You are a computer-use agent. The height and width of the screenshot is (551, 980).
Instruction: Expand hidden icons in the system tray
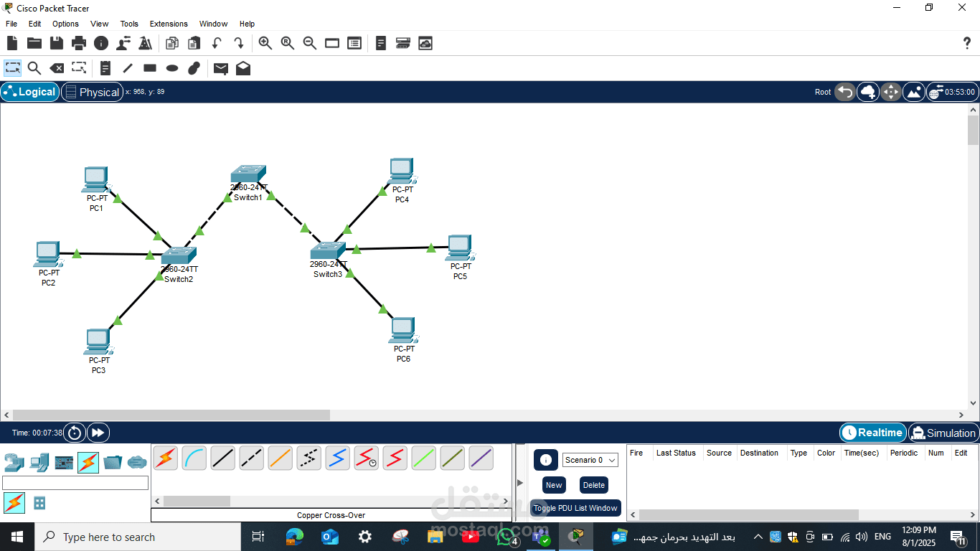tap(758, 536)
